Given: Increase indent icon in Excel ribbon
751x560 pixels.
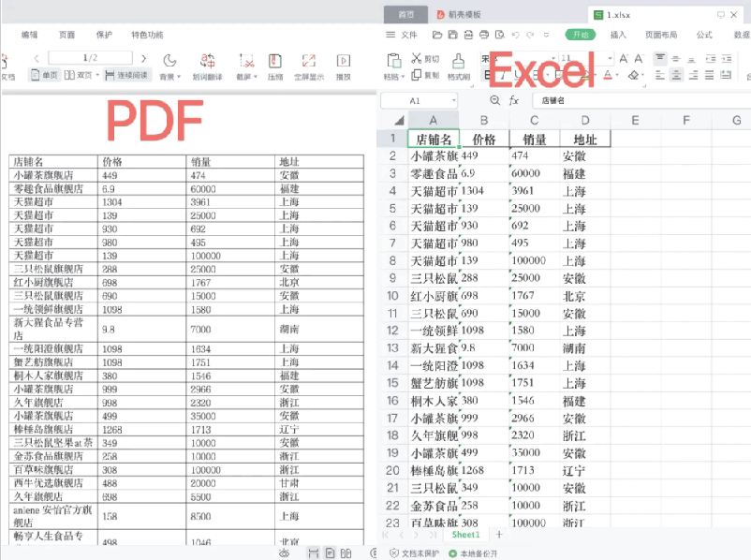Looking at the screenshot, I should coord(727,58).
